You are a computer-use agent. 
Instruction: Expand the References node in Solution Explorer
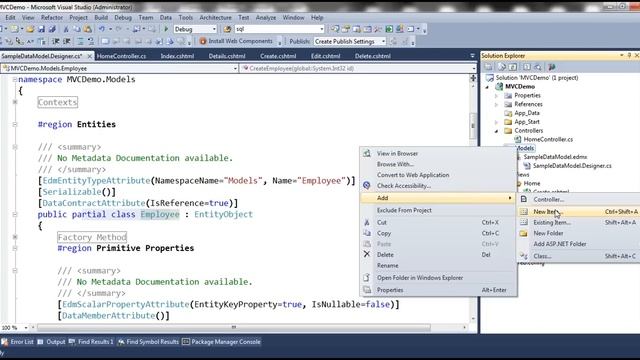point(496,104)
